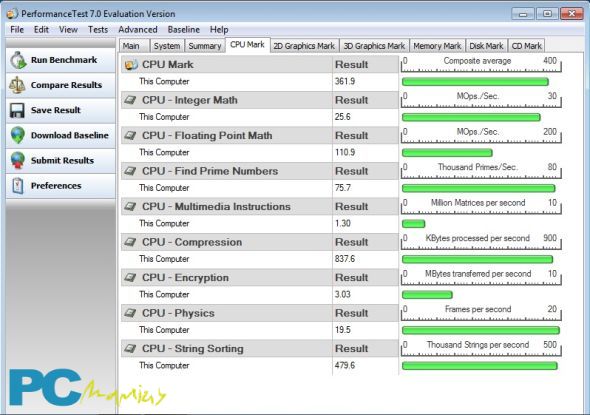Select the Integer Math result value 25.6
The width and height of the screenshot is (590, 415).
click(342, 117)
